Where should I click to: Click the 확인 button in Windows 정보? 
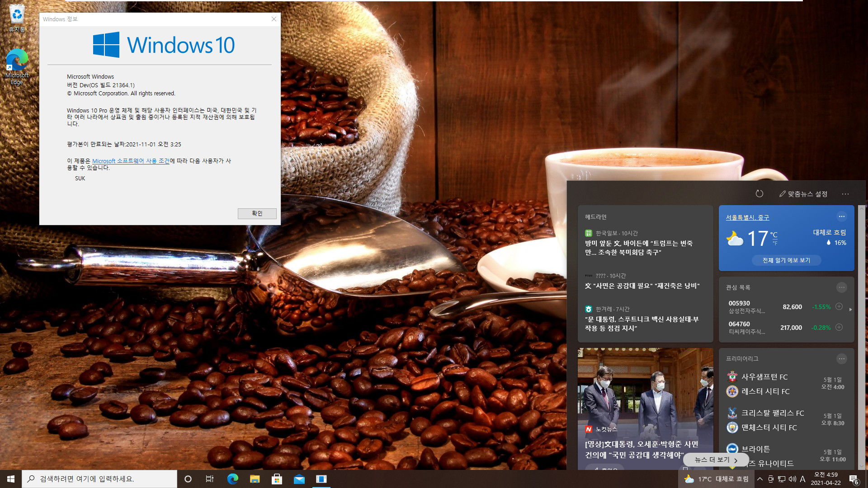pos(257,213)
